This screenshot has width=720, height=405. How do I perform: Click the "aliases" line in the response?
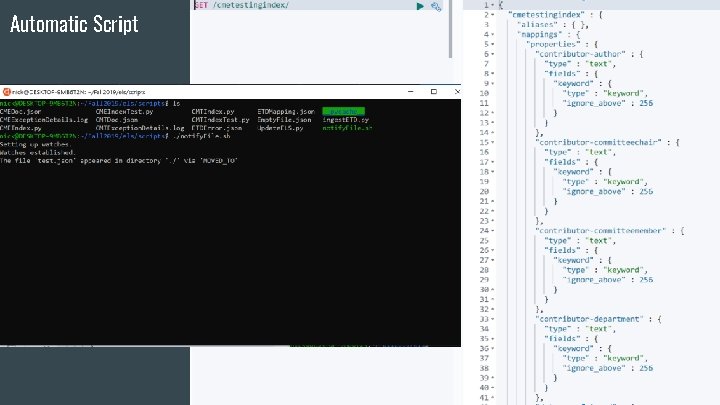[552, 25]
